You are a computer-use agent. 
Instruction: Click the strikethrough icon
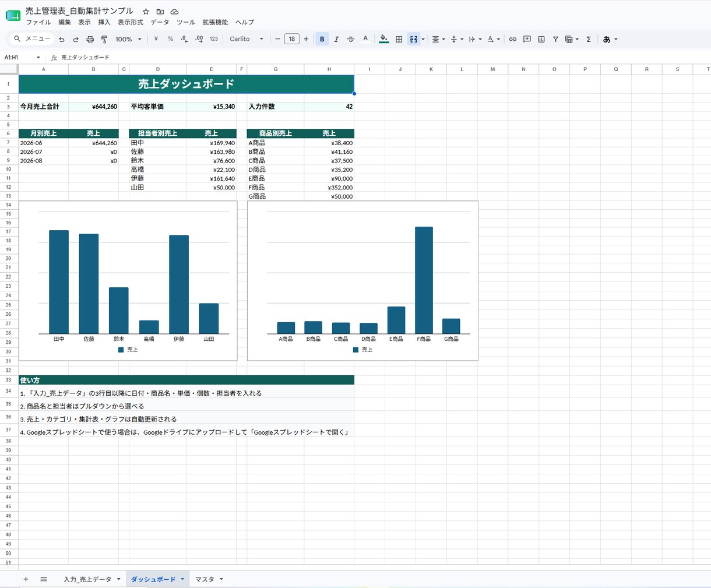[351, 39]
